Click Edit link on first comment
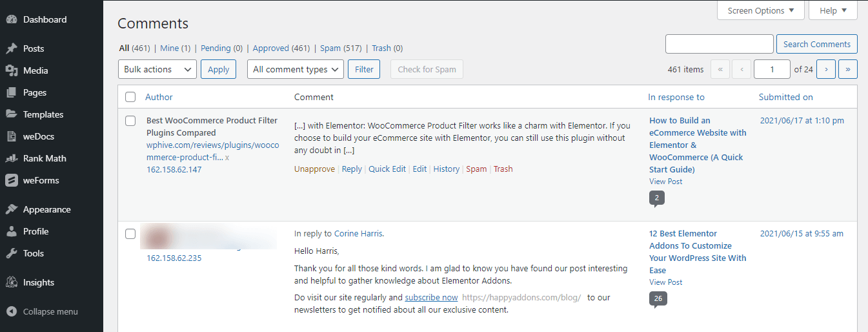 (419, 169)
